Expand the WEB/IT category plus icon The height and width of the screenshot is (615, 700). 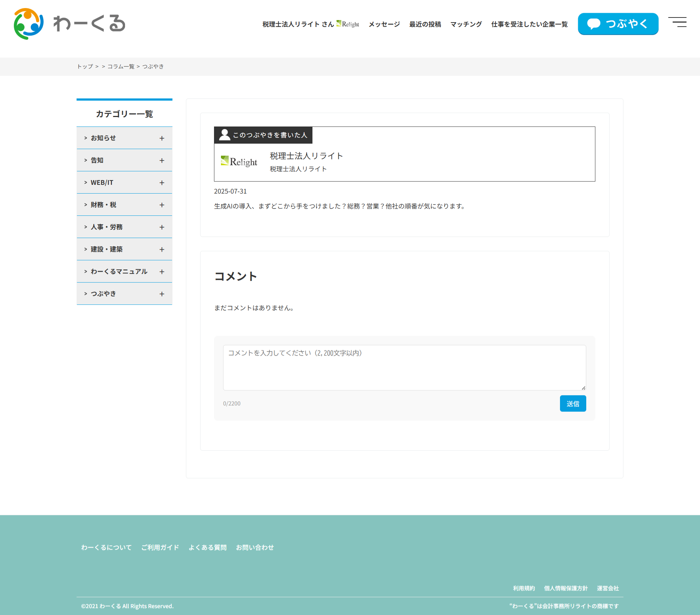coord(162,183)
